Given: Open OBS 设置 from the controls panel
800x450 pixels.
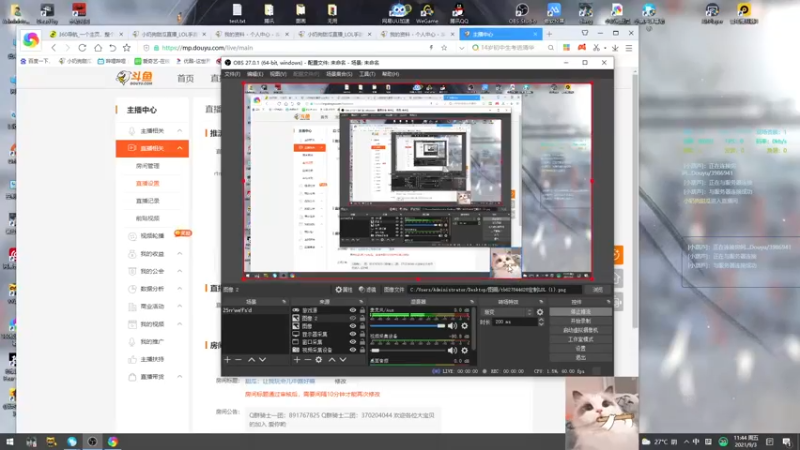Looking at the screenshot, I should (x=581, y=348).
